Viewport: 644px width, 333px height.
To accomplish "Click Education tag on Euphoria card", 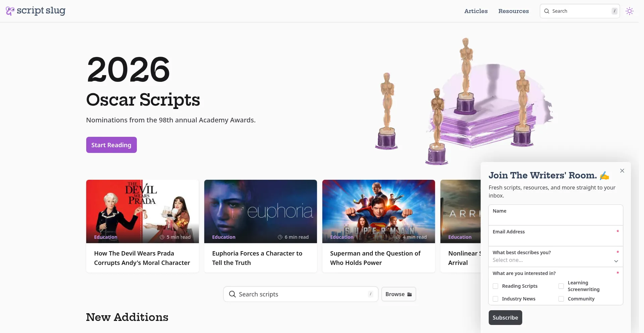I will click(224, 237).
